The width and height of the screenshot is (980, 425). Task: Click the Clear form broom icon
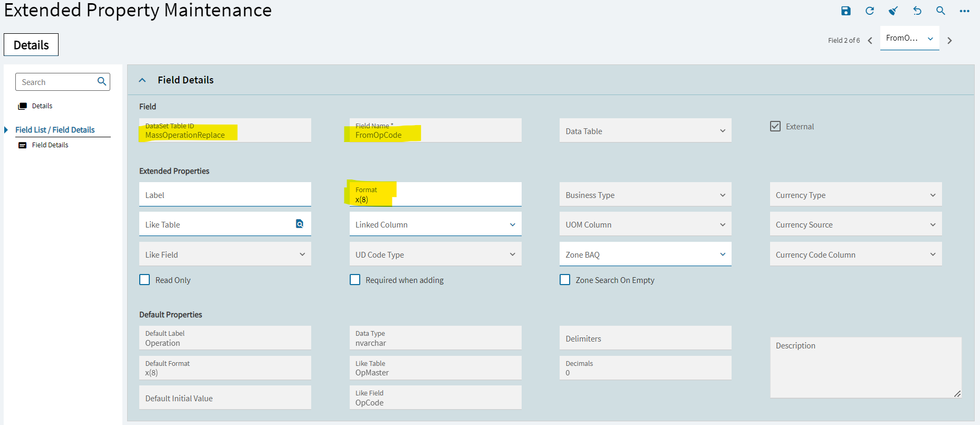point(893,11)
